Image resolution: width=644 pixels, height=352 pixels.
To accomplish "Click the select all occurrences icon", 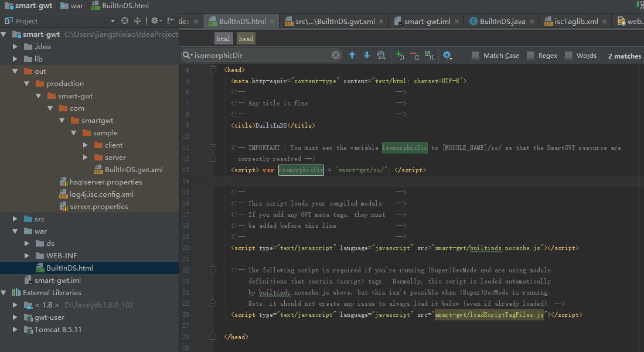I will [x=429, y=56].
